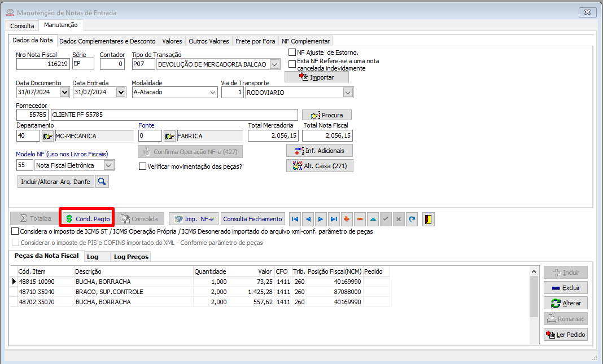Expand Tipo de Transação dropdown
Viewport: 603px width, 364px height.
point(274,64)
